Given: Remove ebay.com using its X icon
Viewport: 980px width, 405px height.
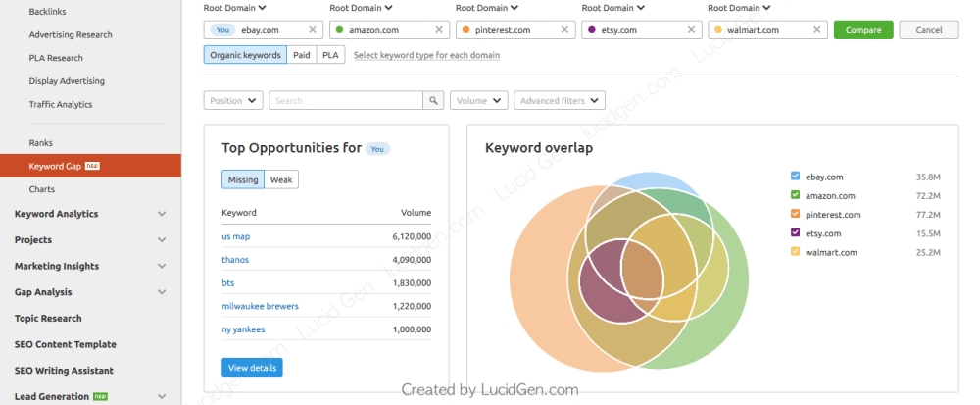Looking at the screenshot, I should [313, 30].
